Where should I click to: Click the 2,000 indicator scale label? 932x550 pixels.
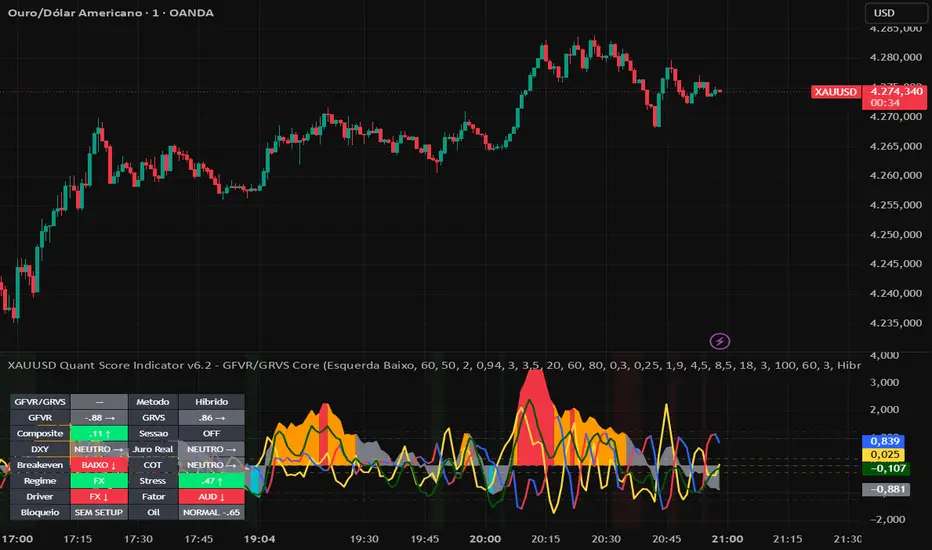pos(884,409)
